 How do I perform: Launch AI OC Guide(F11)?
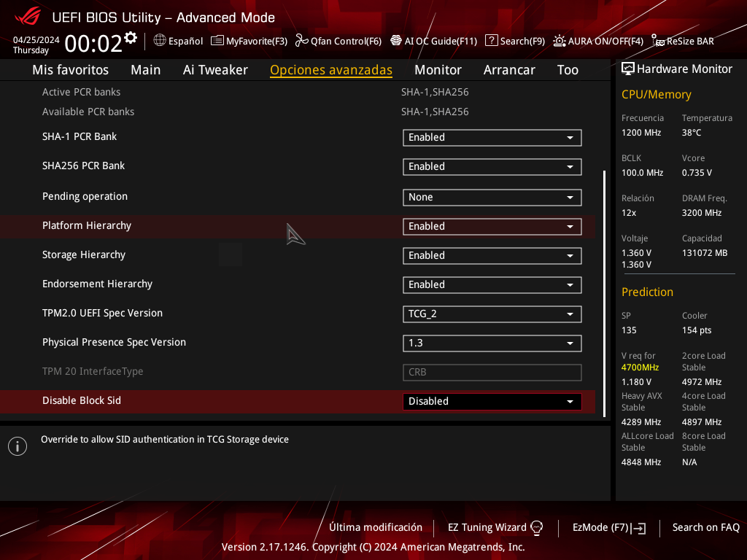441,41
